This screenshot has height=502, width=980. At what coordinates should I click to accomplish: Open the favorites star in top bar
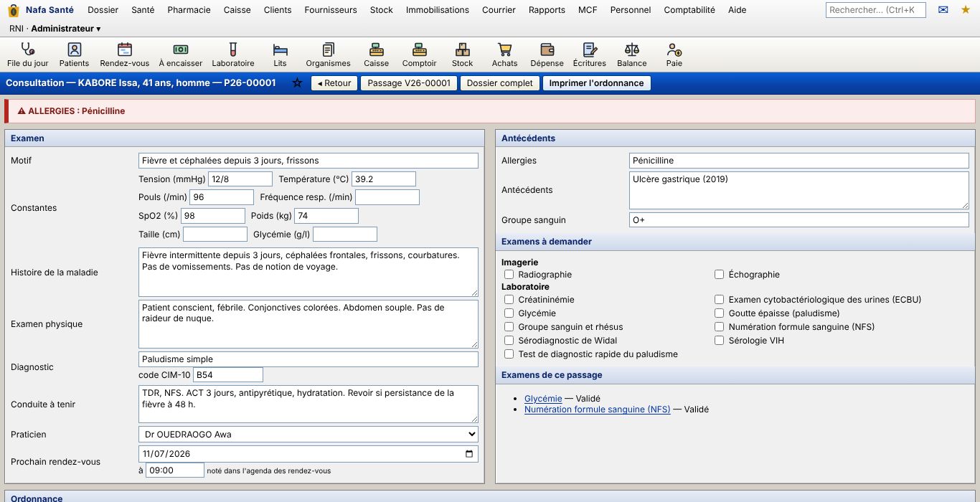pyautogui.click(x=966, y=10)
